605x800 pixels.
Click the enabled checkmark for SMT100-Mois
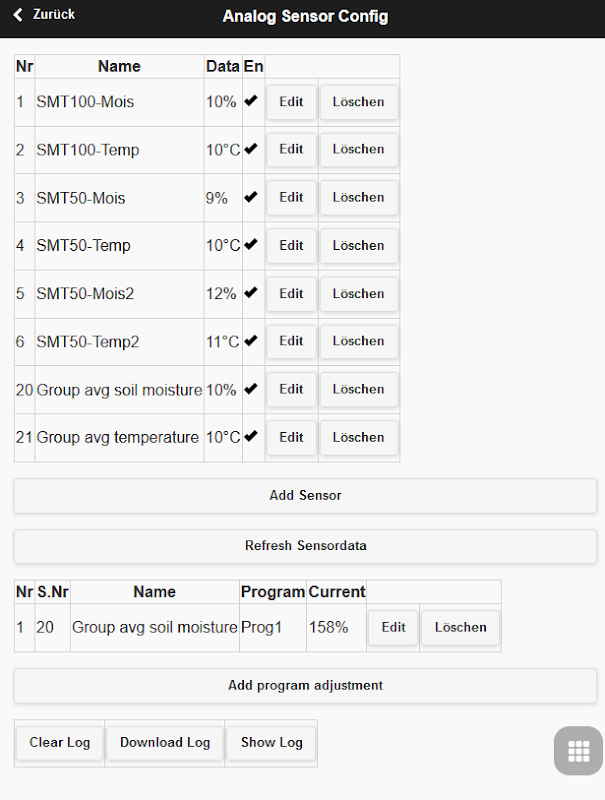[250, 101]
